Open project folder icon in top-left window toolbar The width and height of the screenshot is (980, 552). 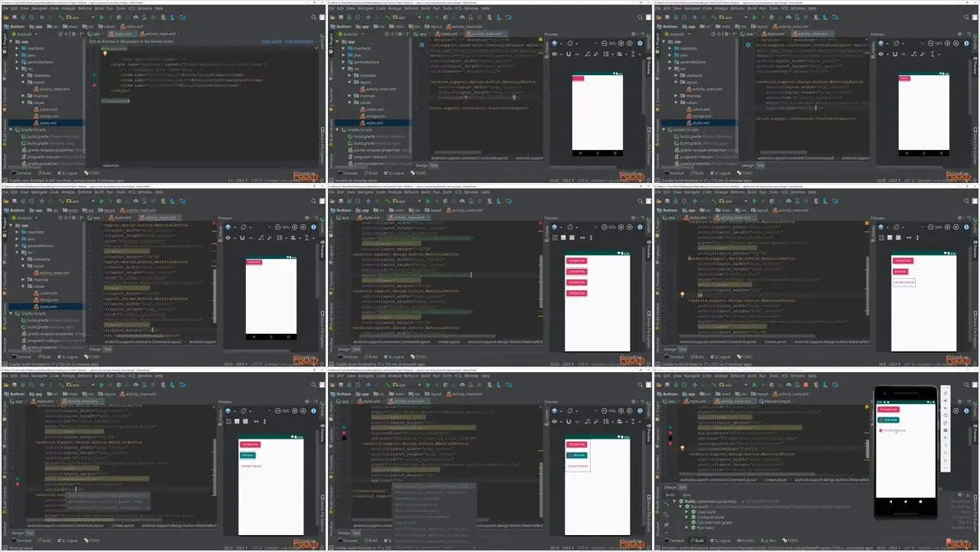click(5, 18)
